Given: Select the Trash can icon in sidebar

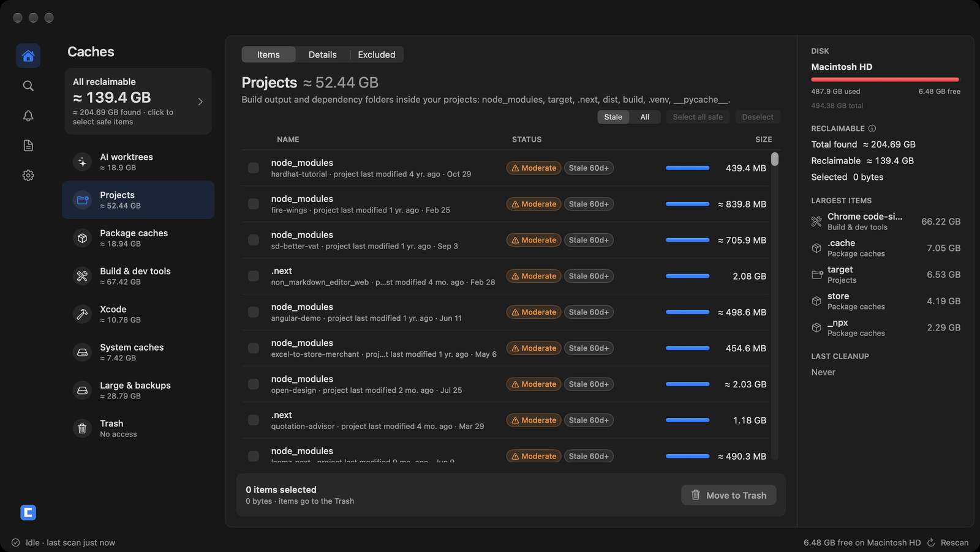Looking at the screenshot, I should click(82, 428).
